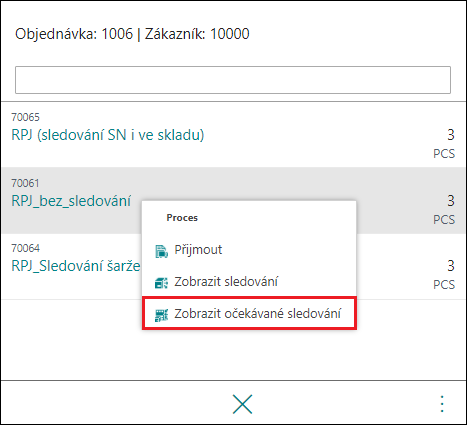Select item number 70065 row
Image resolution: width=467 pixels, height=425 pixels.
[233, 135]
